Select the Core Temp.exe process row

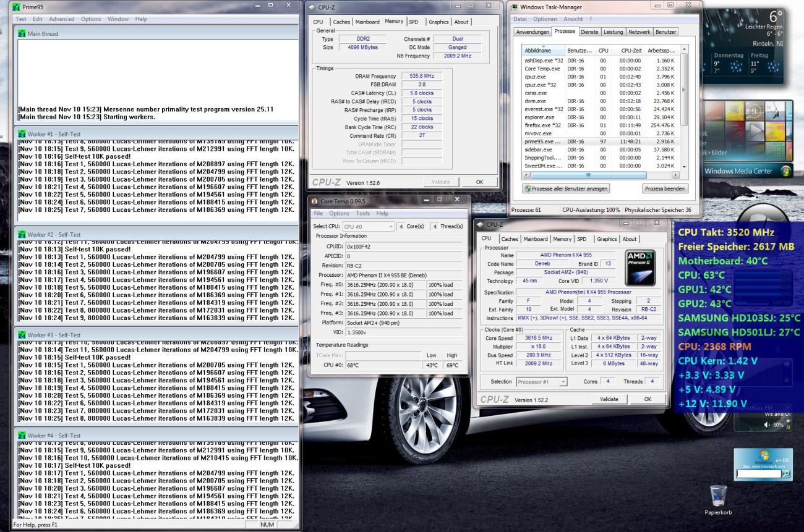(x=601, y=69)
